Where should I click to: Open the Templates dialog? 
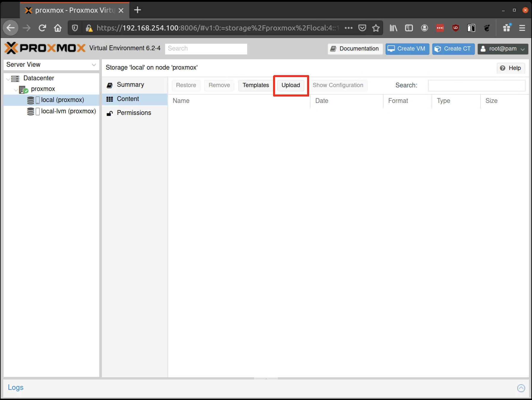[255, 85]
